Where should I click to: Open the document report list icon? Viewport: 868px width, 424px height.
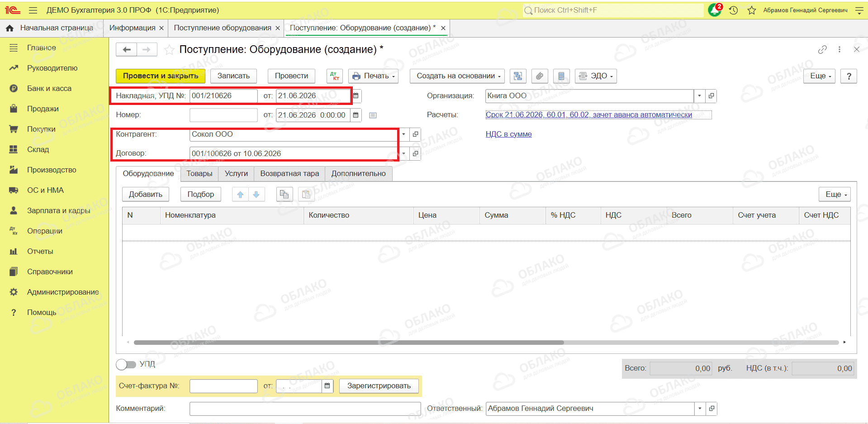(561, 76)
